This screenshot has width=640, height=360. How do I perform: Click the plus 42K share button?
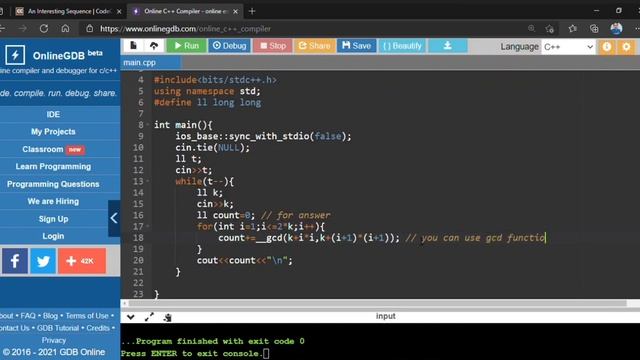click(x=82, y=261)
